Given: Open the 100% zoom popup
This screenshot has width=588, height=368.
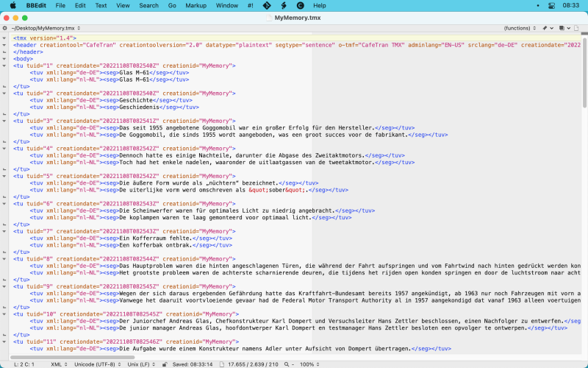Looking at the screenshot, I should (x=309, y=364).
